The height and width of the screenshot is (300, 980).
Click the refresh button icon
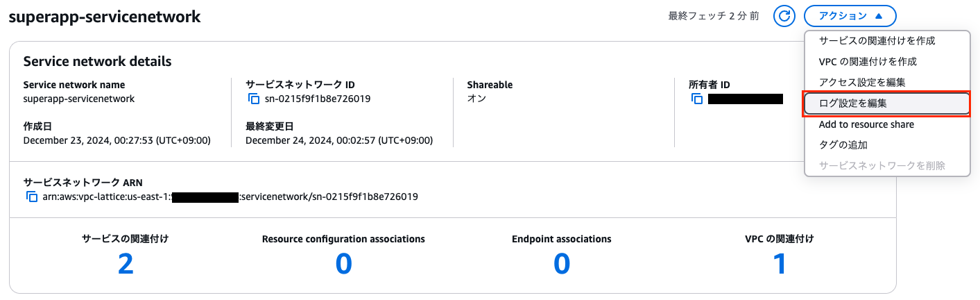(x=784, y=16)
